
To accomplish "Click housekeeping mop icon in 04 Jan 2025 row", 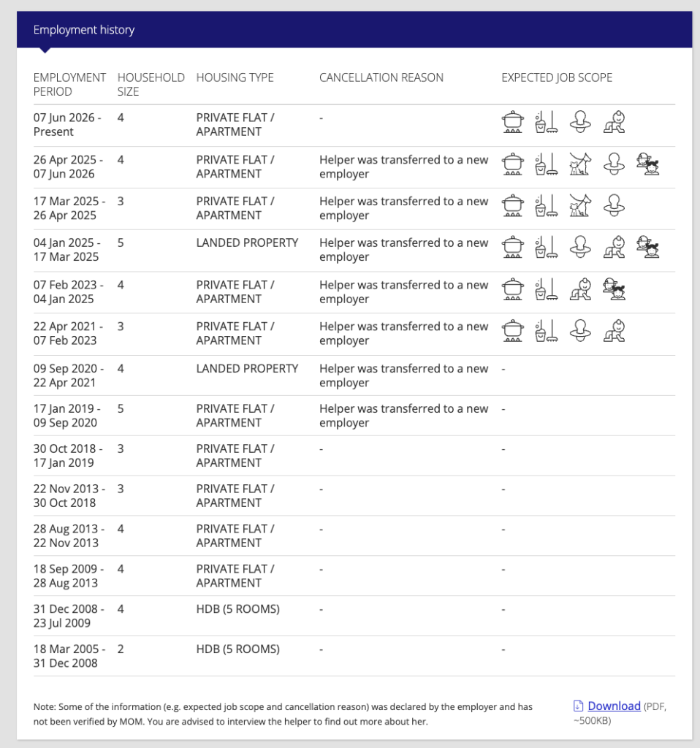I will coord(547,247).
